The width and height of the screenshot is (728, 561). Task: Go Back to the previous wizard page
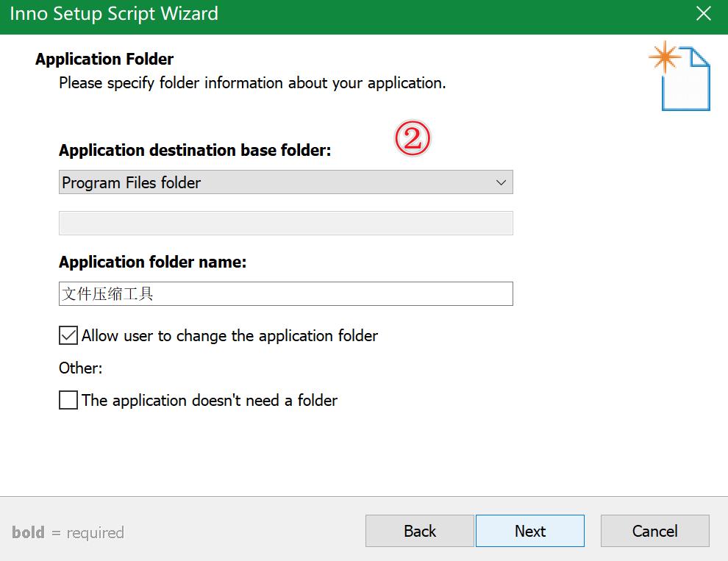(x=419, y=531)
